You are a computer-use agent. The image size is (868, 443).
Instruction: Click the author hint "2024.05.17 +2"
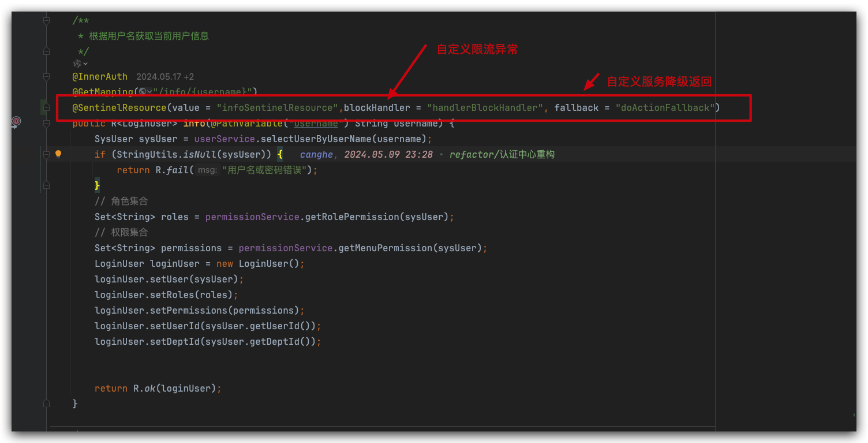164,77
